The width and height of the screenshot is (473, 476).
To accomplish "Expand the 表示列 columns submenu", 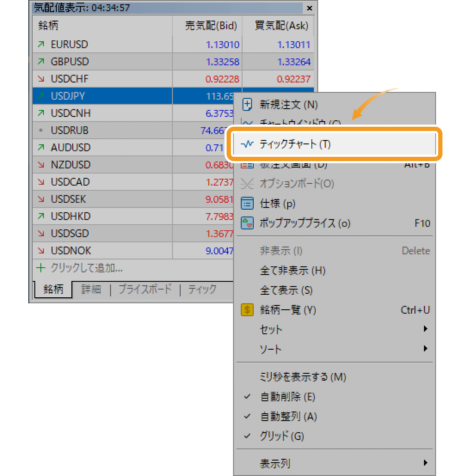I will pyautogui.click(x=334, y=463).
